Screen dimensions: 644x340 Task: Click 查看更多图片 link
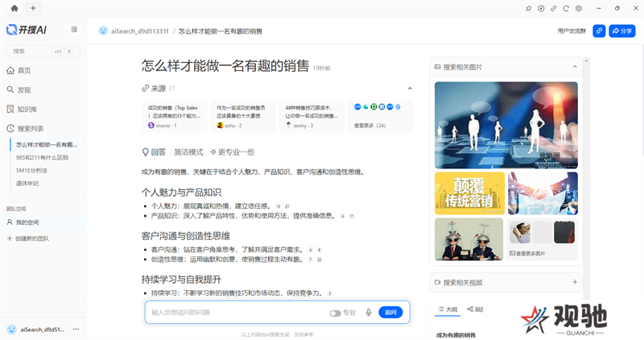tap(528, 254)
